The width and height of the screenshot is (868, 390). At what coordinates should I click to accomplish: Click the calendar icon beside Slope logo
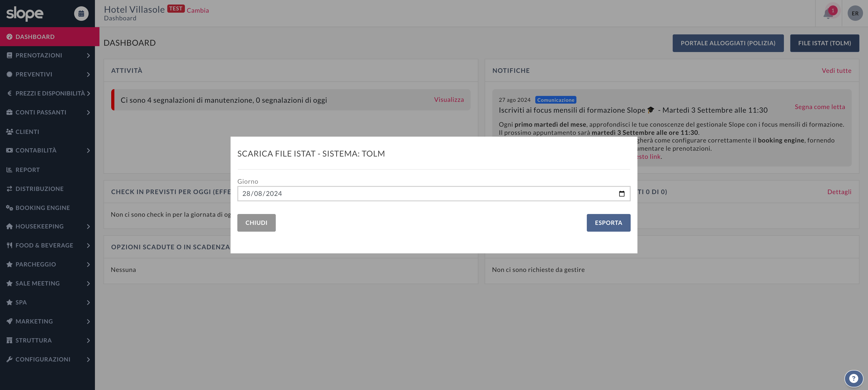click(81, 14)
